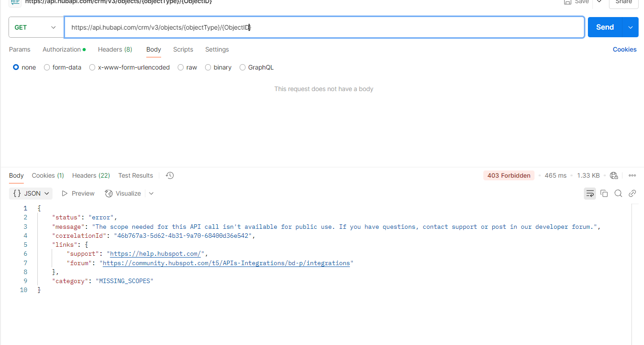Select the GraphQL body option
The height and width of the screenshot is (345, 644).
click(x=243, y=67)
